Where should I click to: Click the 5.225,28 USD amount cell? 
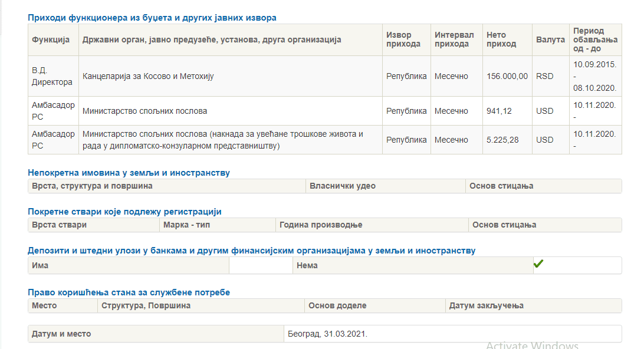click(x=507, y=140)
